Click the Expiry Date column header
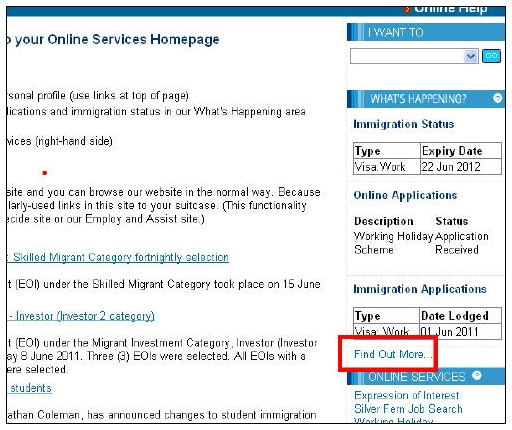 point(461,151)
